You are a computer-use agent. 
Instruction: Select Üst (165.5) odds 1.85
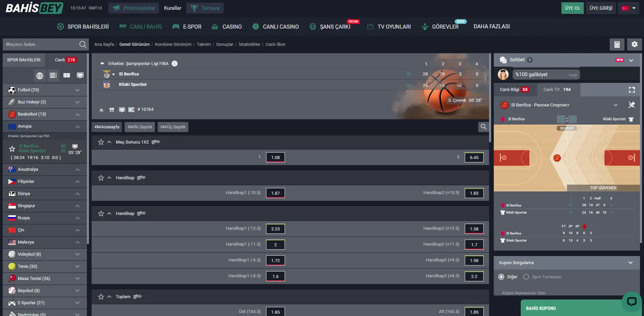(x=276, y=312)
